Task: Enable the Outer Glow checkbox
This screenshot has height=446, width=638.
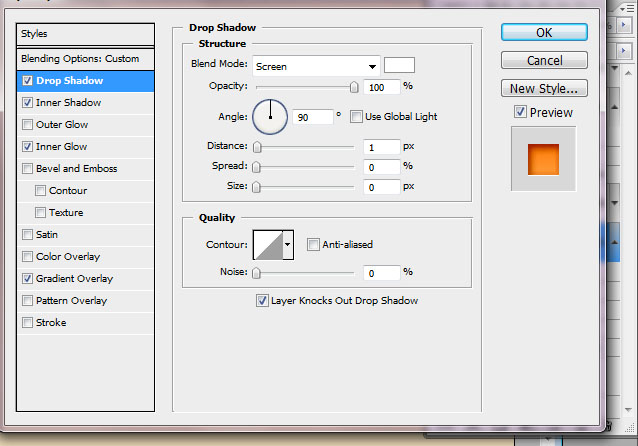Action: pos(27,125)
